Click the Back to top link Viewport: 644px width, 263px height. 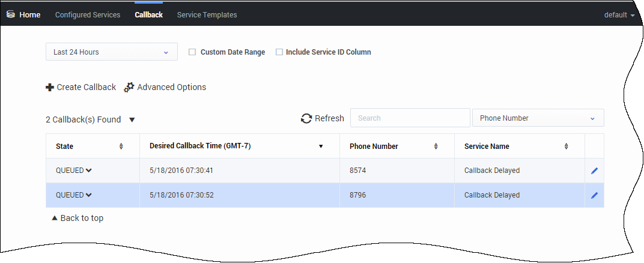click(78, 218)
